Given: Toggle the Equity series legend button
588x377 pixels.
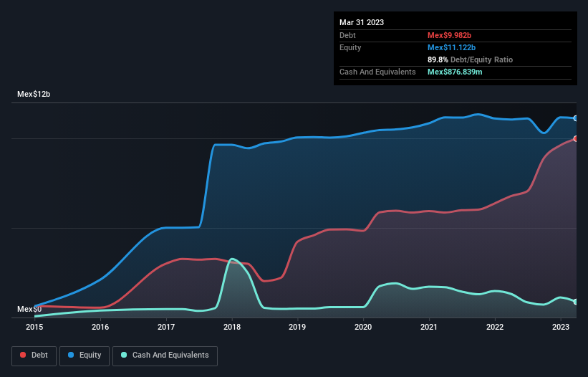Looking at the screenshot, I should tap(85, 355).
